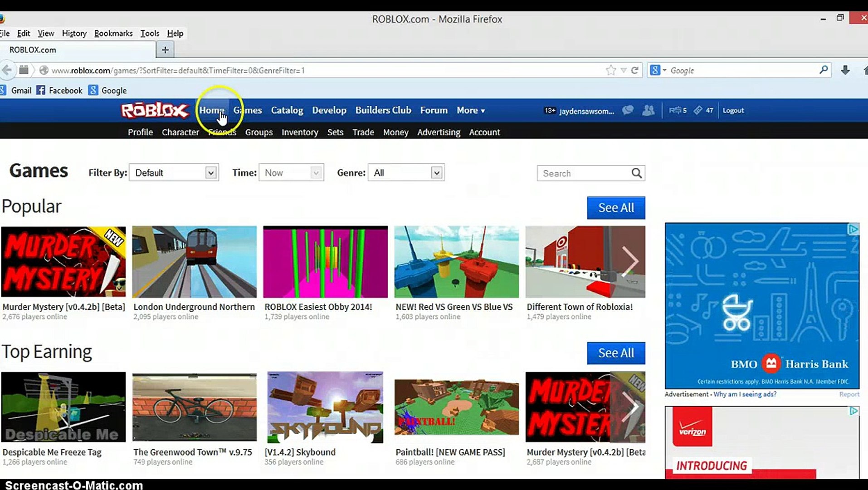868x490 pixels.
Task: Open the Groups sub-navigation link
Action: click(259, 132)
